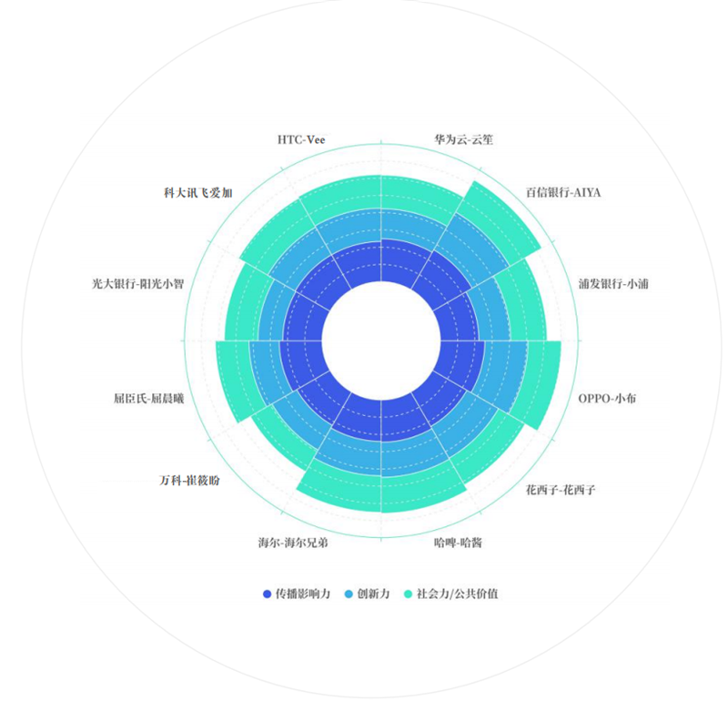
Task: Toggle the 传播影响力 legend entry
Action: 297,594
